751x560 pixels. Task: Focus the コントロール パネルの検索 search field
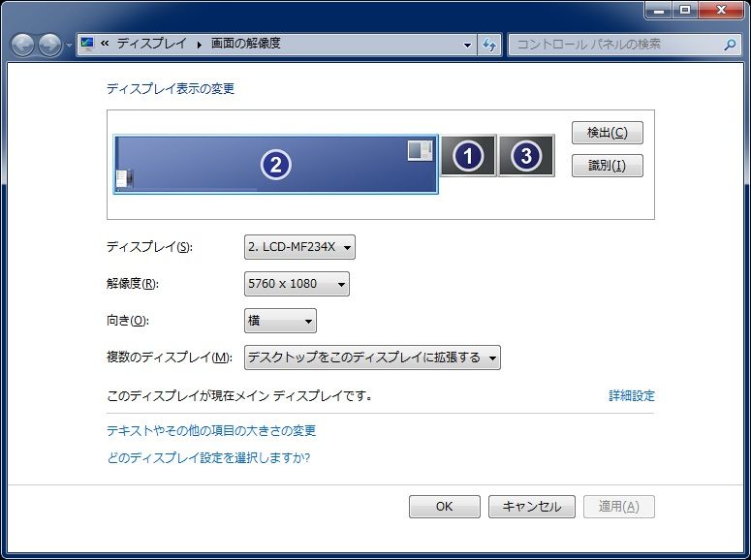point(627,45)
